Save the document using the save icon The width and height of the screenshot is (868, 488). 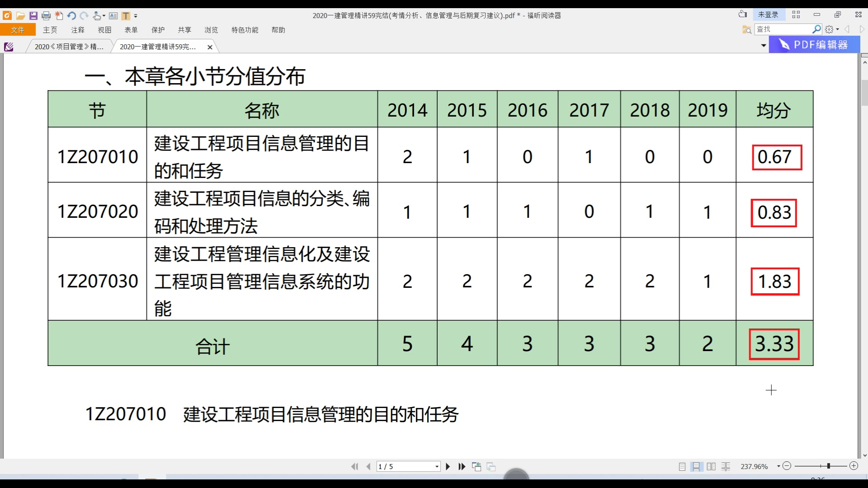tap(33, 16)
